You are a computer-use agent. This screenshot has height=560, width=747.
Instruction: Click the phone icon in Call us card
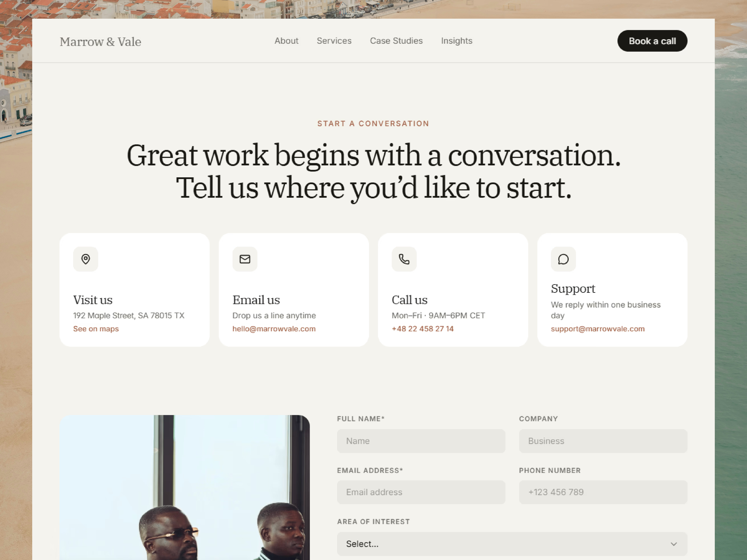coord(404,259)
